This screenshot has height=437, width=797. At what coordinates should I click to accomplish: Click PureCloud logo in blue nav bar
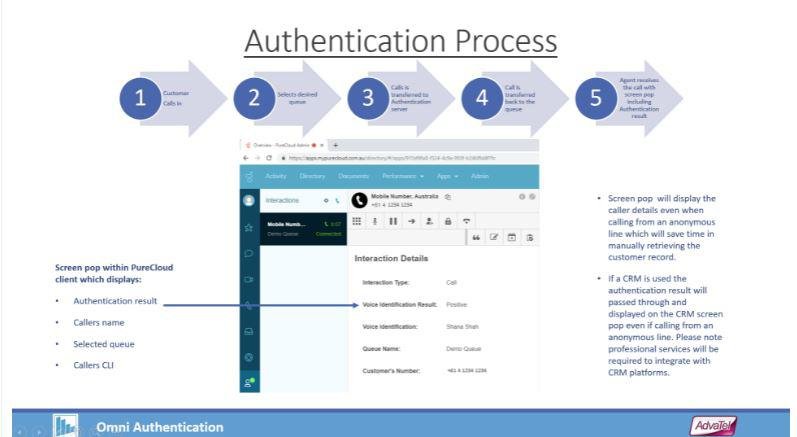pos(249,177)
